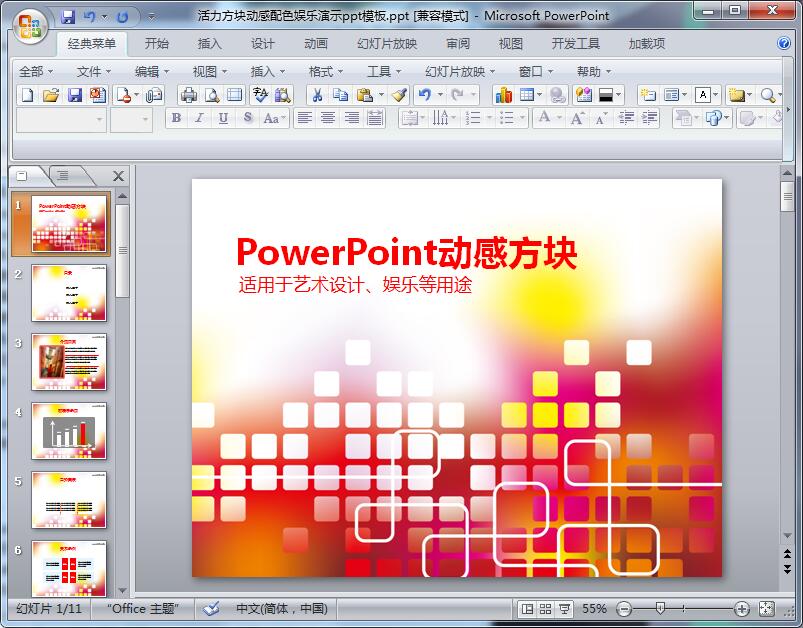Open the 编辑 menu

tap(151, 72)
